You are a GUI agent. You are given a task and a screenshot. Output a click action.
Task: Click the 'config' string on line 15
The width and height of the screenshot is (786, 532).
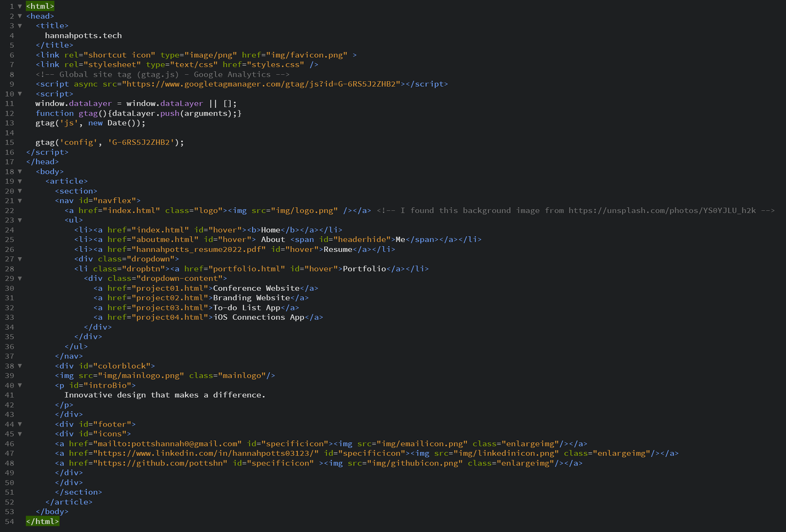[79, 142]
